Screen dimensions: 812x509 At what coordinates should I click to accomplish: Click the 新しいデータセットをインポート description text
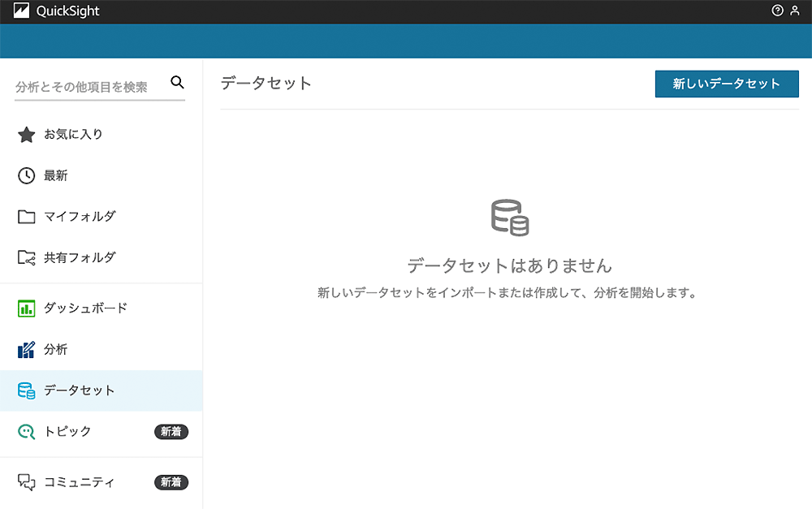click(508, 292)
